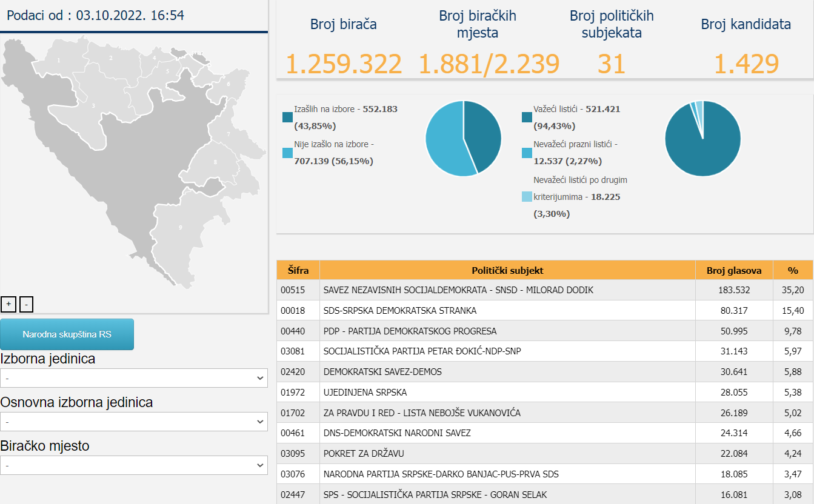Select the SNSD - Milorad Dodik row

(x=545, y=290)
